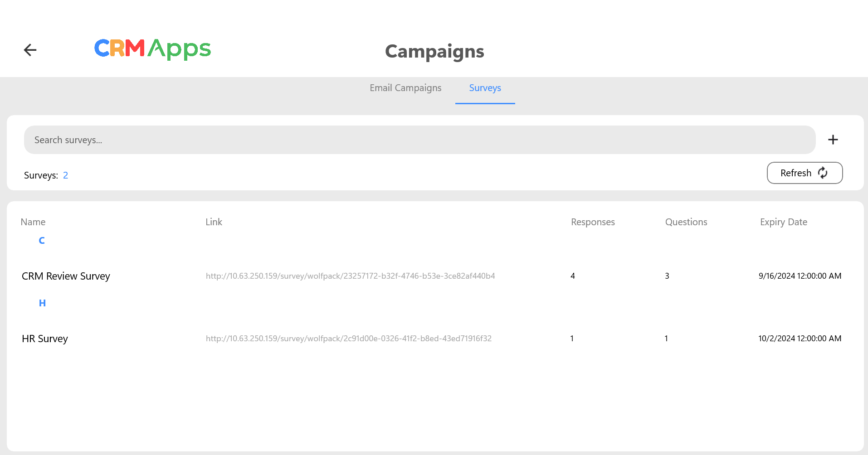The width and height of the screenshot is (868, 455).
Task: Add a new survey with plus icon
Action: 833,140
